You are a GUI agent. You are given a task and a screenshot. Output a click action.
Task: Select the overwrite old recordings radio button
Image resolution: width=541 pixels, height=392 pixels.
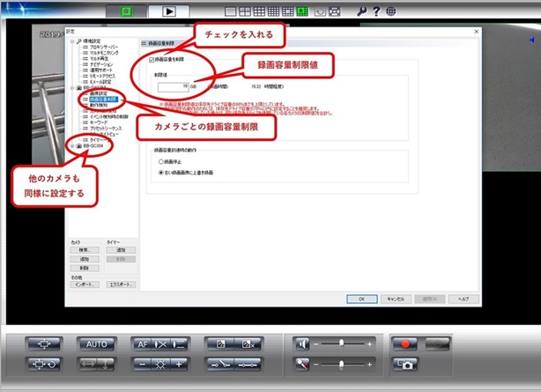point(160,173)
